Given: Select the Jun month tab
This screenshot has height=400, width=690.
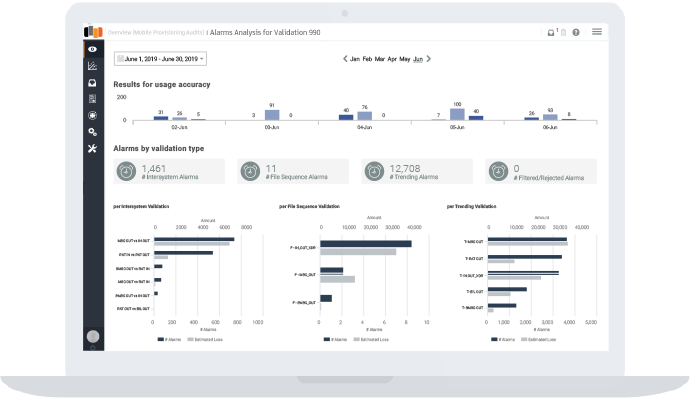Looking at the screenshot, I should tap(418, 59).
